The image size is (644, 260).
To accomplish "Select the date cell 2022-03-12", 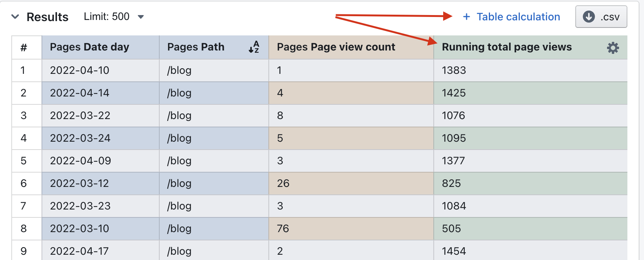I will (79, 184).
